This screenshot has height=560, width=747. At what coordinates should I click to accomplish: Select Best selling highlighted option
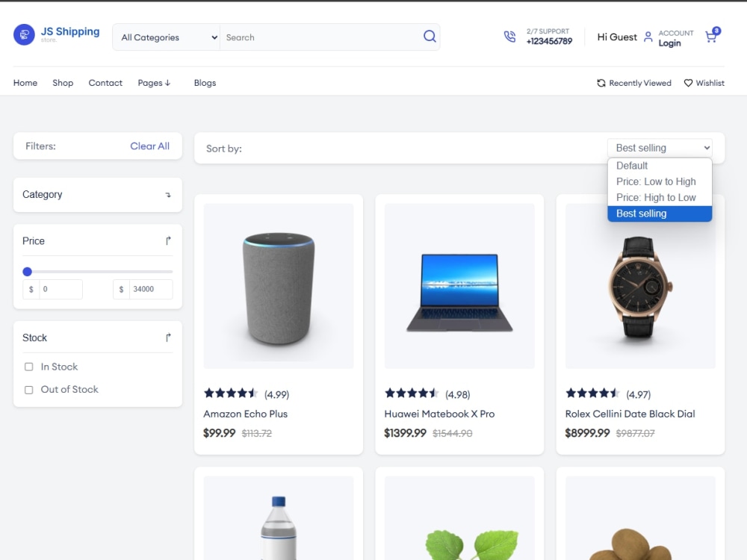tap(660, 214)
